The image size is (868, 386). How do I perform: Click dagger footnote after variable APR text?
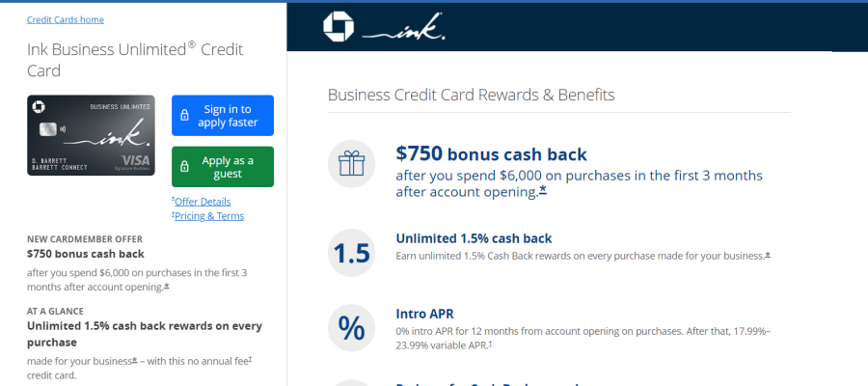click(491, 345)
